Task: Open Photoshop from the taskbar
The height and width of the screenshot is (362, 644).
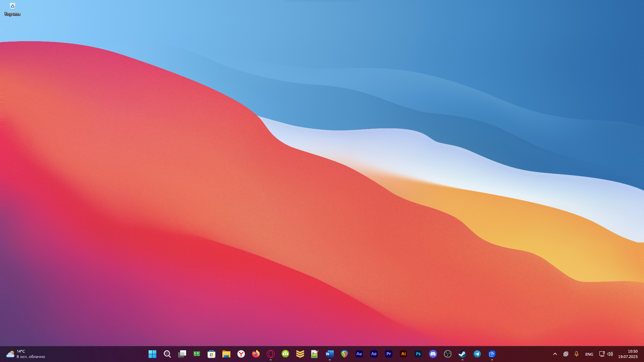Action: pyautogui.click(x=418, y=354)
